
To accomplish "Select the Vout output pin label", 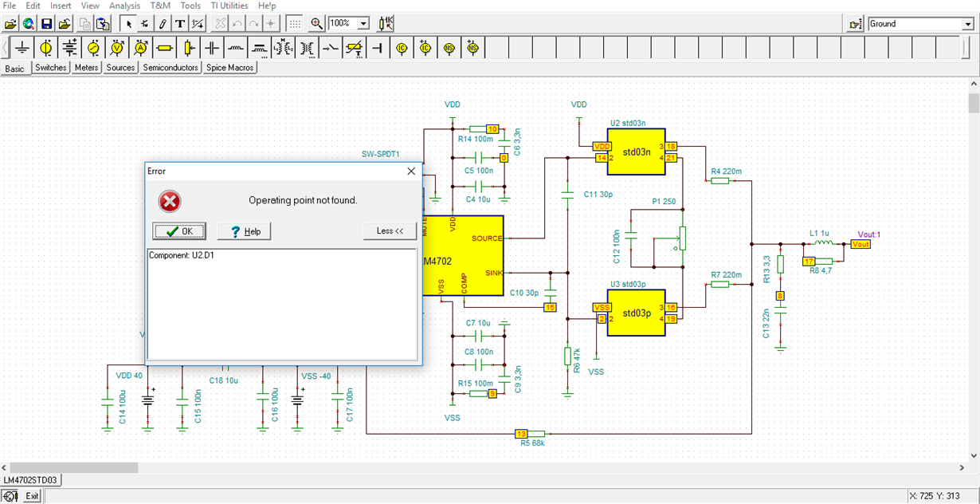I will (860, 244).
